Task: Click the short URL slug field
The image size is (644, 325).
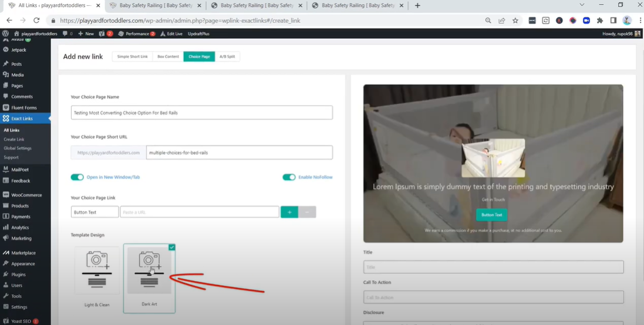Action: (239, 153)
